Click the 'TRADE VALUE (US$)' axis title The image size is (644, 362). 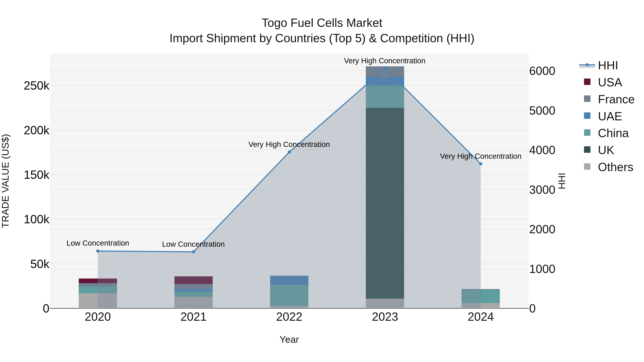click(x=6, y=181)
